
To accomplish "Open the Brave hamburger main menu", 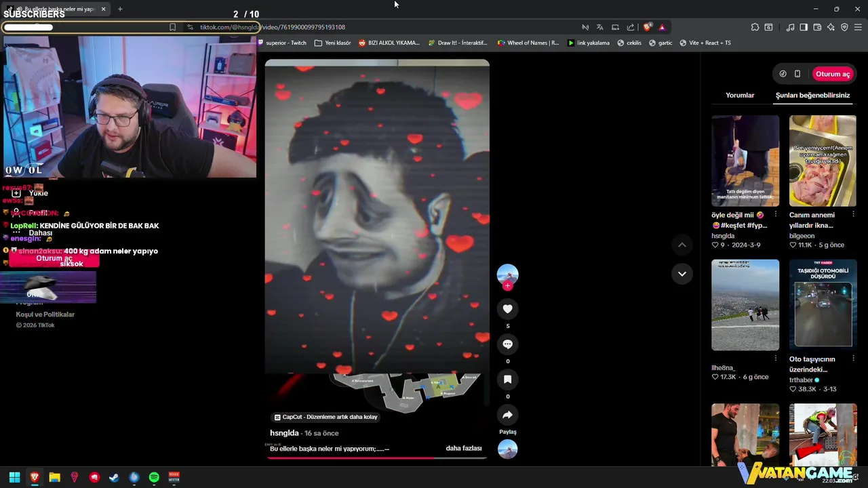I will [858, 27].
